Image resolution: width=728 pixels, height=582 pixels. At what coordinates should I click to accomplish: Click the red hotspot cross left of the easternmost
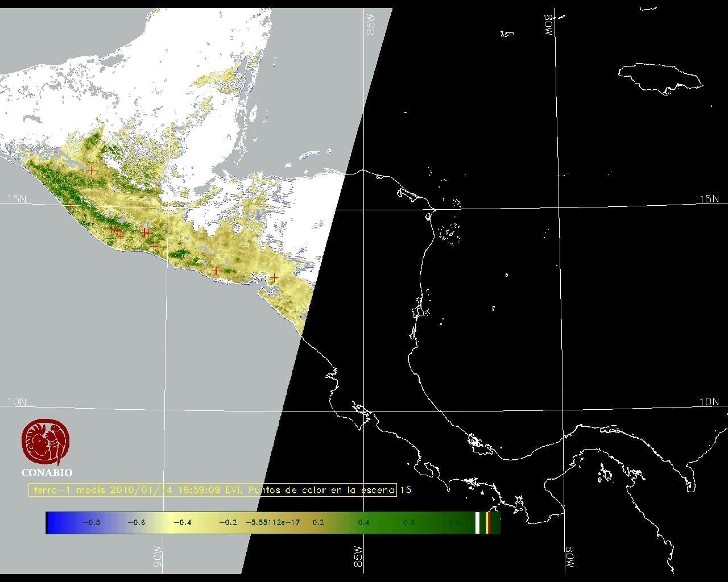click(216, 271)
